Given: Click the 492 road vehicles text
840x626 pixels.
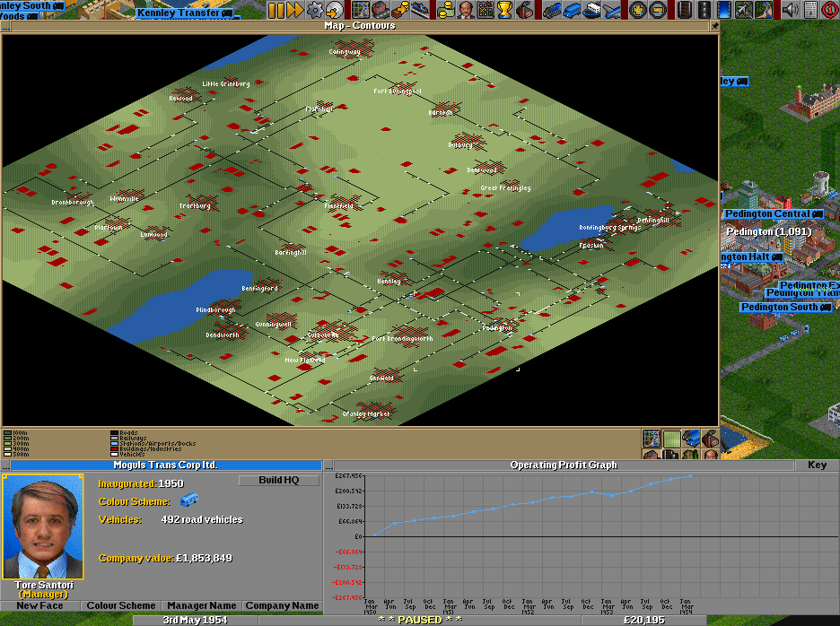Looking at the screenshot, I should pyautogui.click(x=202, y=519).
